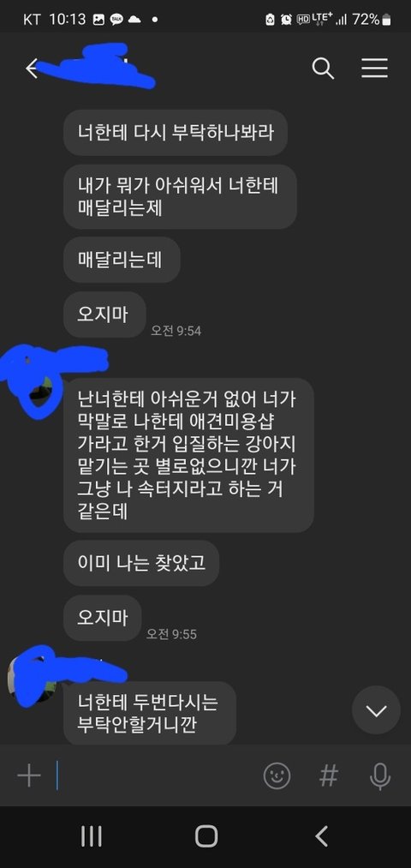Tap Android home button
Image resolution: width=411 pixels, height=868 pixels.
[x=205, y=836]
